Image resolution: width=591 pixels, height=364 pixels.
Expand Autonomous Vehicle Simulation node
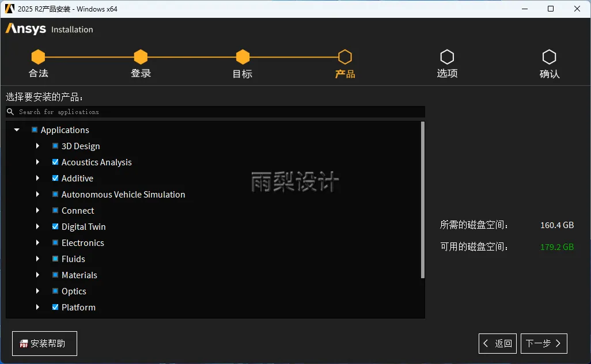pos(37,195)
